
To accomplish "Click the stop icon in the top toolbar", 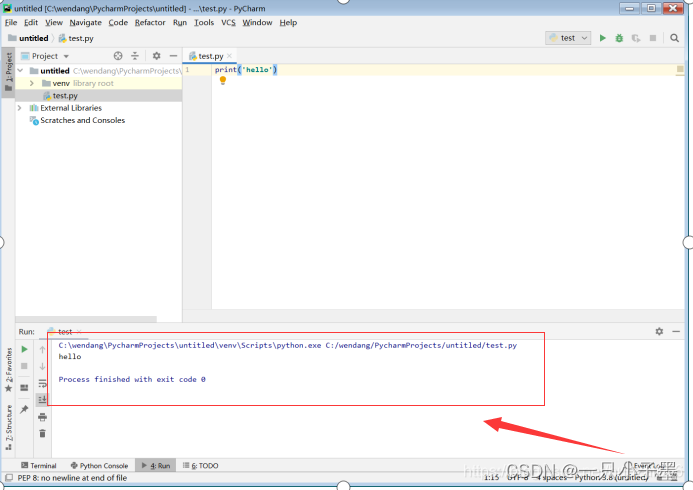I will coord(653,38).
